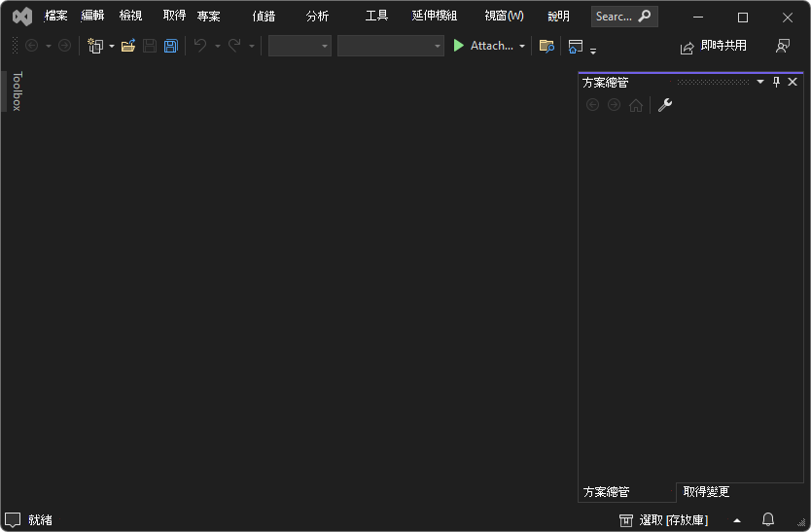Expand the status bar up-arrow selector
This screenshot has width=811, height=532.
737,520
